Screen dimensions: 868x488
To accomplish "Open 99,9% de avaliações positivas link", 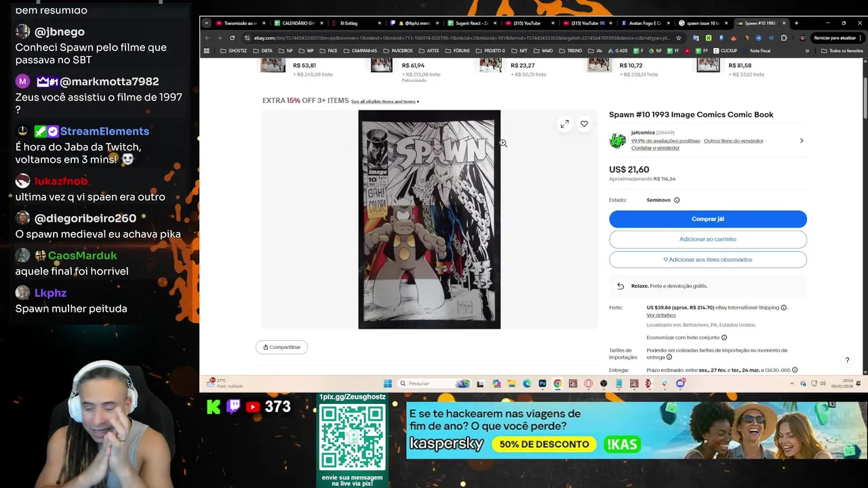I will click(x=665, y=141).
